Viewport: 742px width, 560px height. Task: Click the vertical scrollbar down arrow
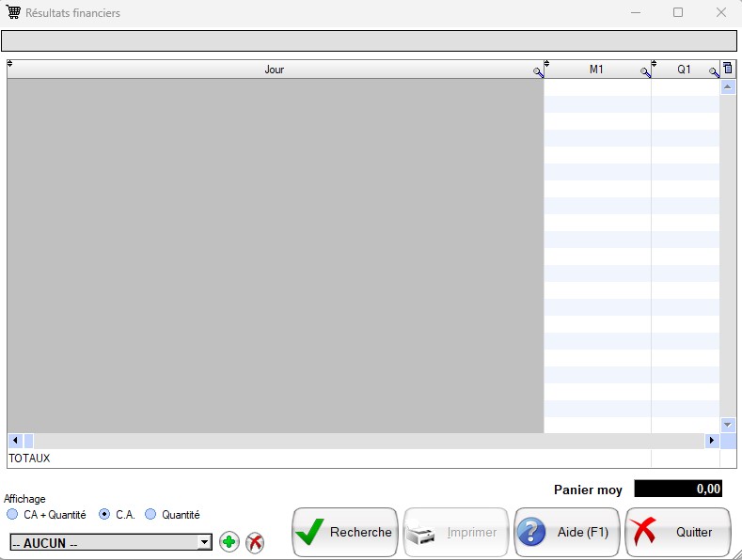coord(727,425)
